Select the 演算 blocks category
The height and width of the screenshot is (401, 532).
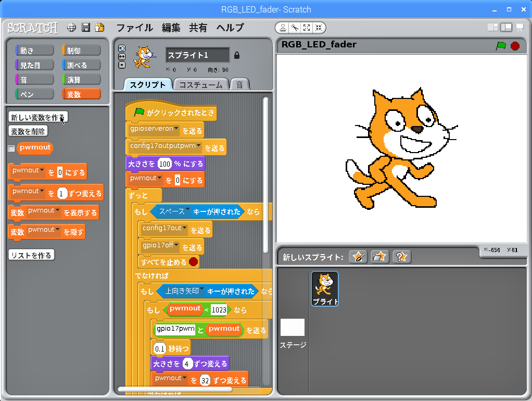[81, 80]
